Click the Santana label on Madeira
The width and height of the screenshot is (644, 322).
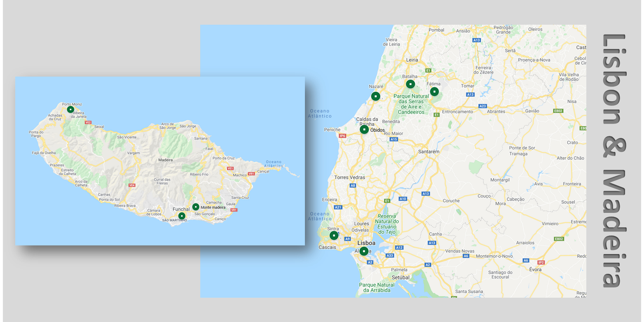tap(201, 138)
